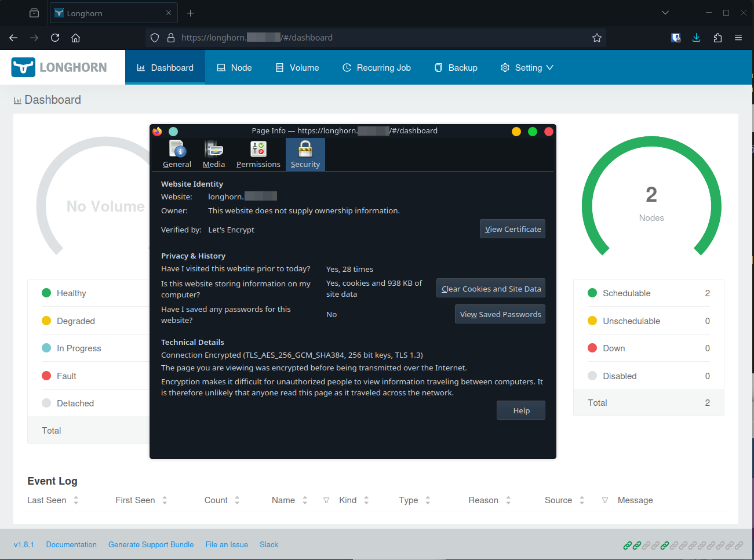Select the General tab in Page Info

click(177, 155)
